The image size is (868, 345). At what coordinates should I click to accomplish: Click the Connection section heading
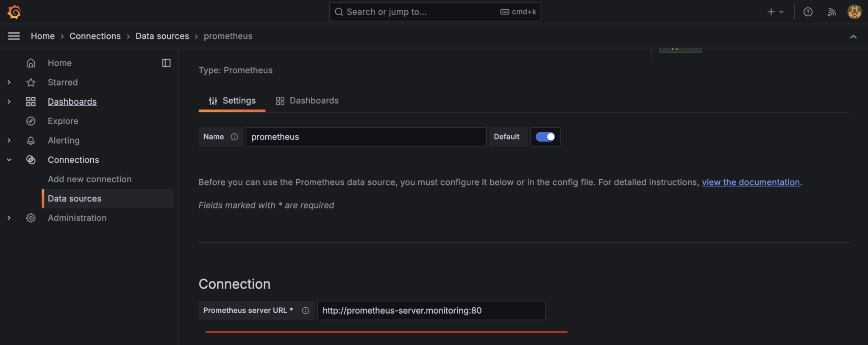pyautogui.click(x=234, y=284)
